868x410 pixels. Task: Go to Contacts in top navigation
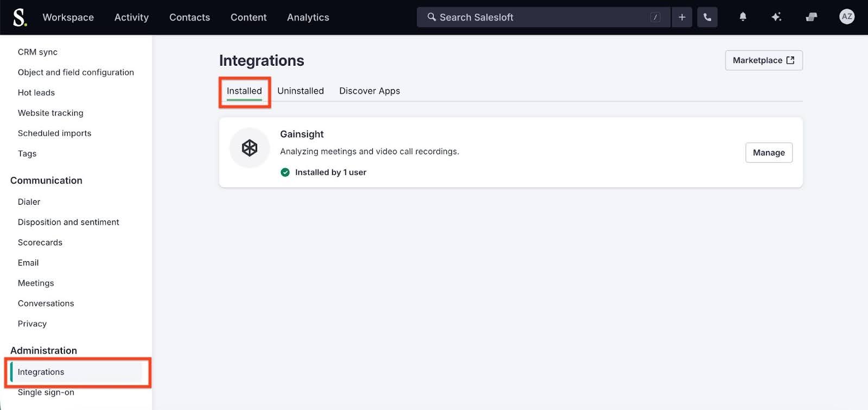189,17
